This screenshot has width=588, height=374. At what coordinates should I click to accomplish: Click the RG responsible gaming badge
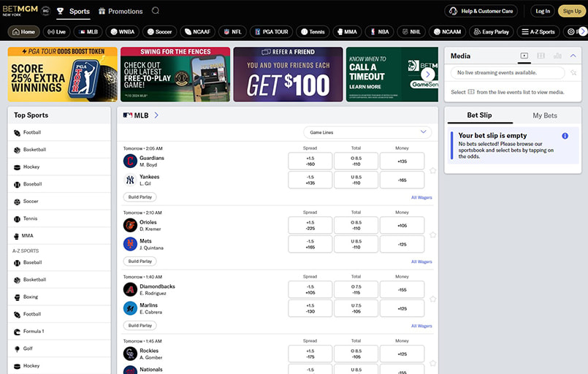coord(46,11)
